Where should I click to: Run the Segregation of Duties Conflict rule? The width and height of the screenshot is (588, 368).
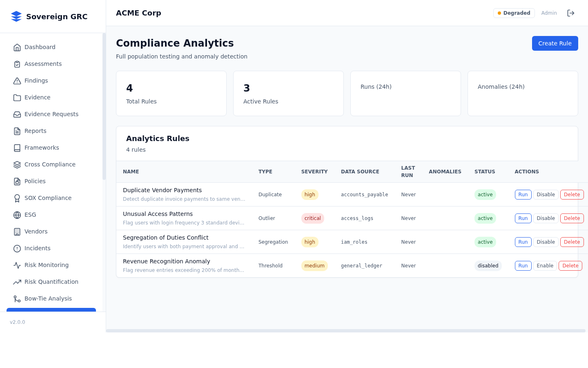point(523,242)
